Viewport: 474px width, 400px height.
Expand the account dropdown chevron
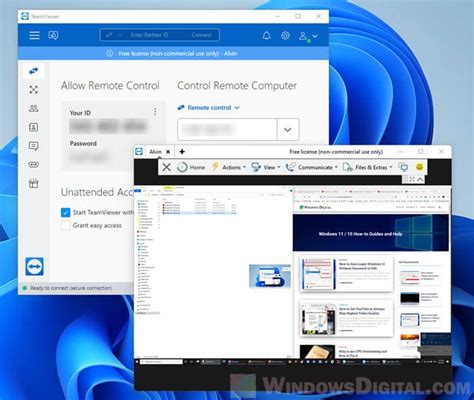(315, 36)
